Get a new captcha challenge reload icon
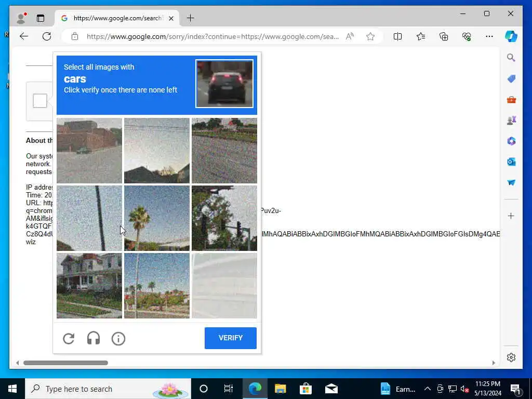 [69, 338]
